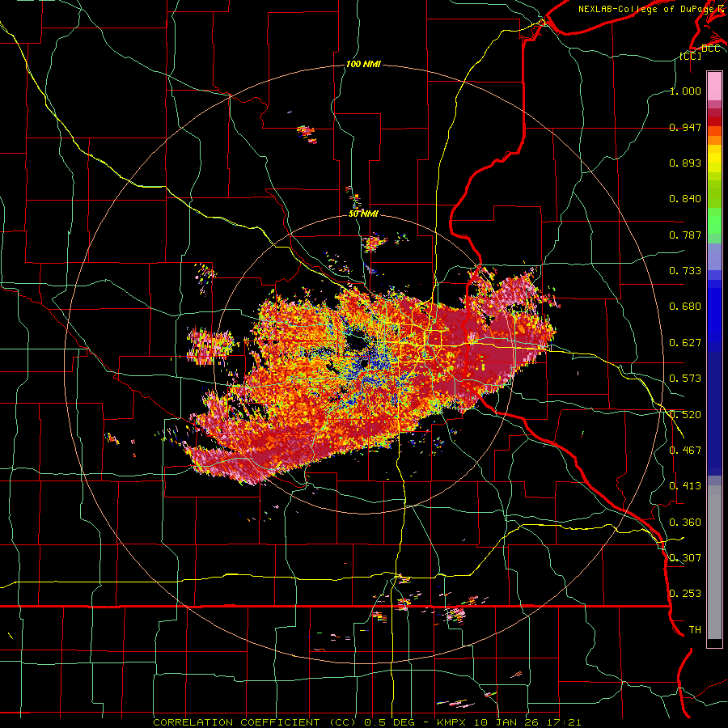Viewport: 728px width, 728px height.
Task: Click the NEXLAB-College of DuPage title text
Action: coord(651,9)
